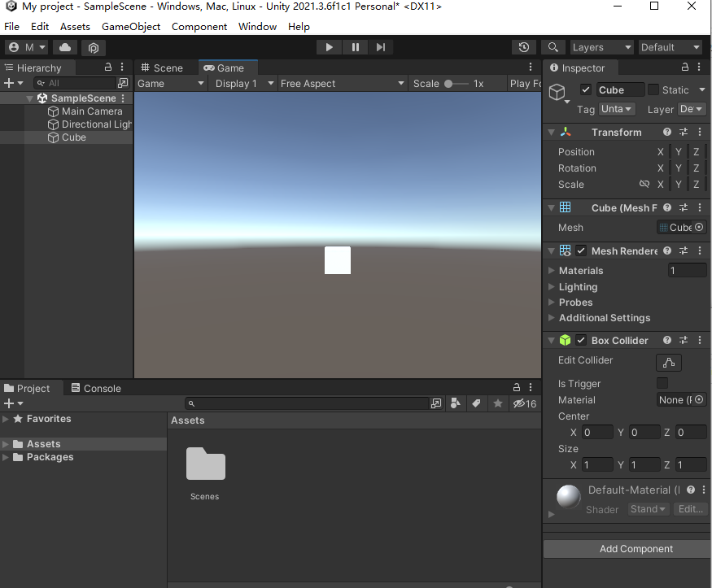712x588 pixels.
Task: Open the Project panel options menu
Action: tap(531, 387)
